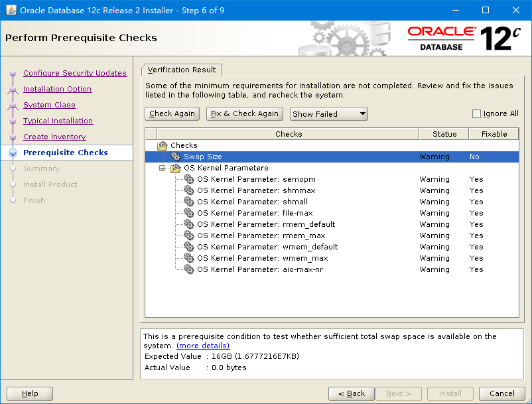This screenshot has width=532, height=404.
Task: Click the Status column header
Action: 444,134
